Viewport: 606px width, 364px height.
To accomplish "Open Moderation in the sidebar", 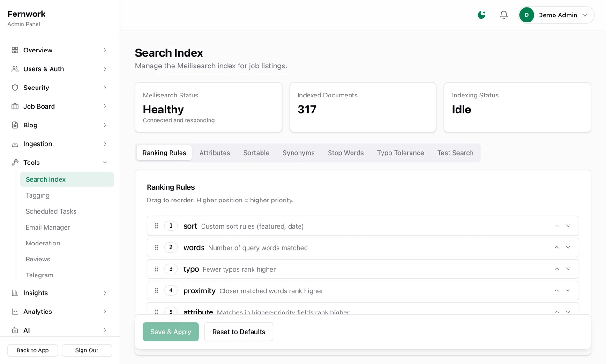I will (67, 243).
